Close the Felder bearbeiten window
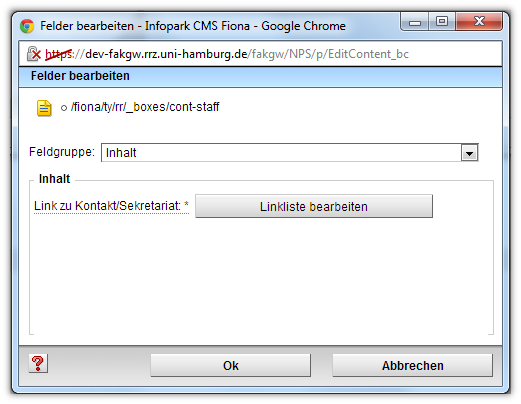 click(479, 22)
